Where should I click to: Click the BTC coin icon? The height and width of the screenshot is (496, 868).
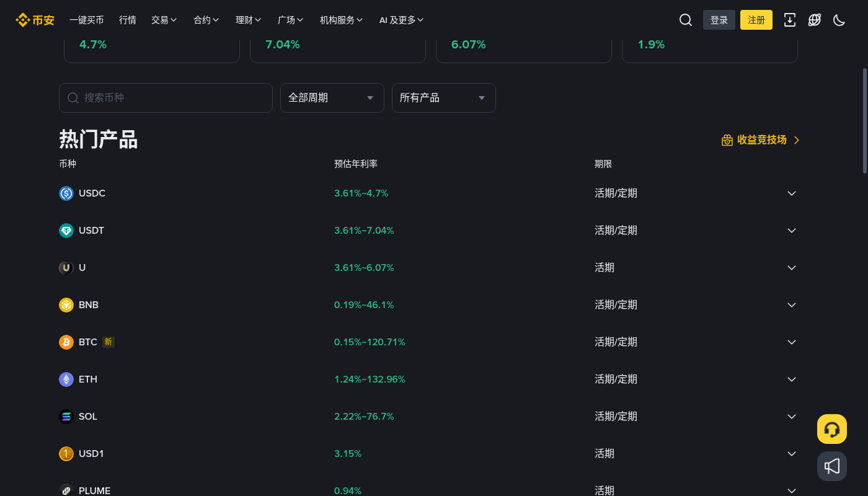click(66, 342)
